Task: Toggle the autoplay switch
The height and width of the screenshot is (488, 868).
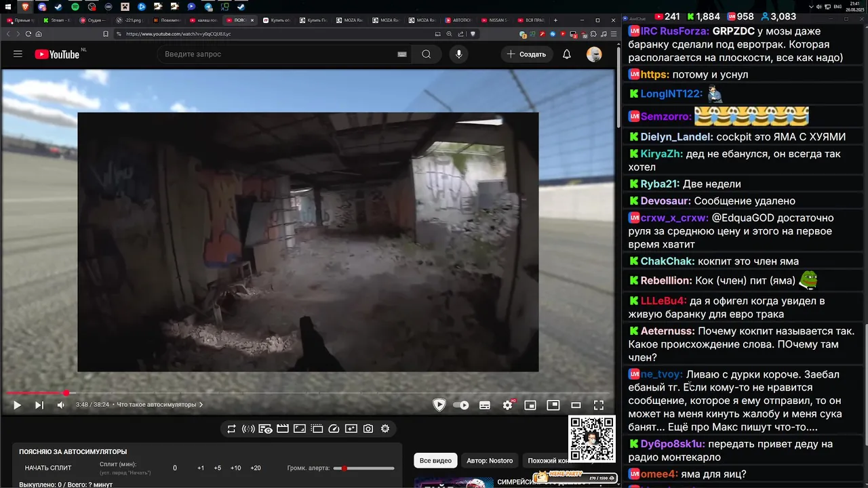Action: [x=461, y=405]
